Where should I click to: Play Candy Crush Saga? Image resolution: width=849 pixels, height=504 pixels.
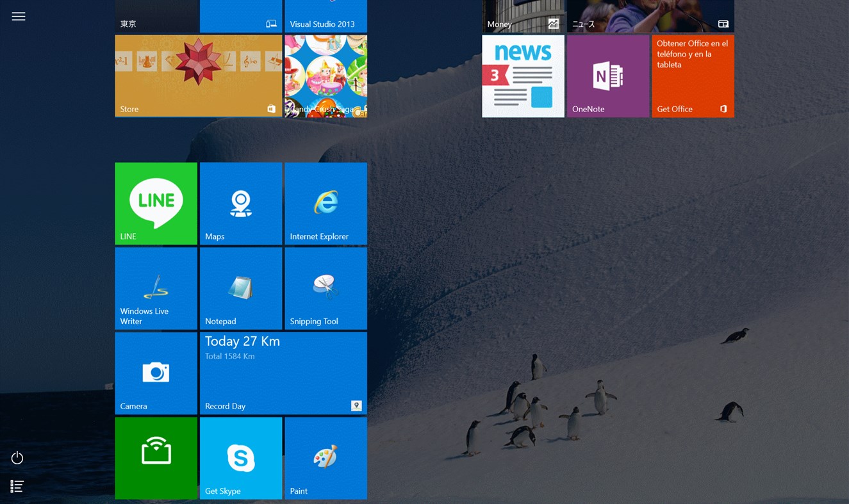click(x=326, y=76)
